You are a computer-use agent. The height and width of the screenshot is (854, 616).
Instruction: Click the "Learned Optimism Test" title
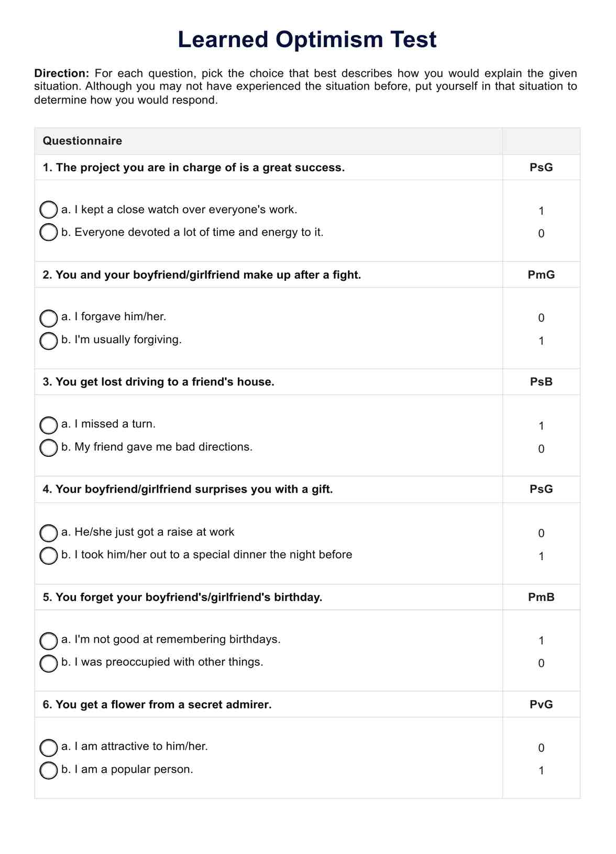click(307, 40)
